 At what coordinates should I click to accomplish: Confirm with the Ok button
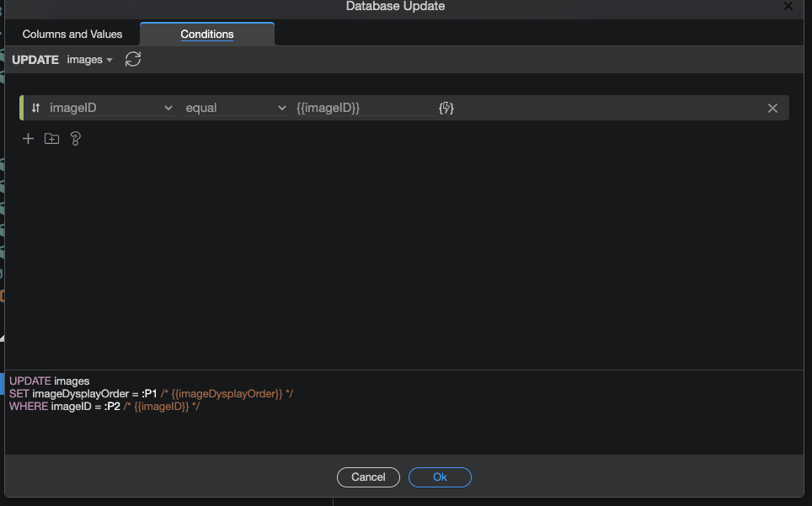[440, 477]
